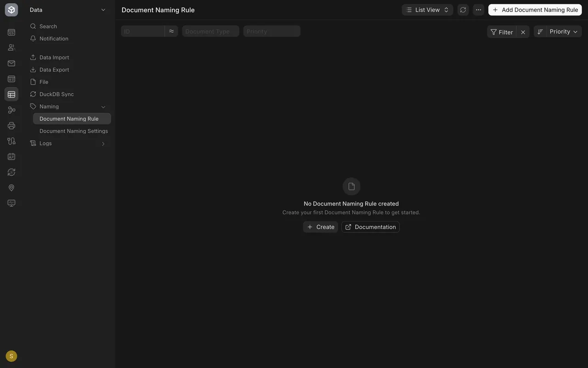Click the Create button in empty state
The image size is (588, 368).
click(x=321, y=227)
